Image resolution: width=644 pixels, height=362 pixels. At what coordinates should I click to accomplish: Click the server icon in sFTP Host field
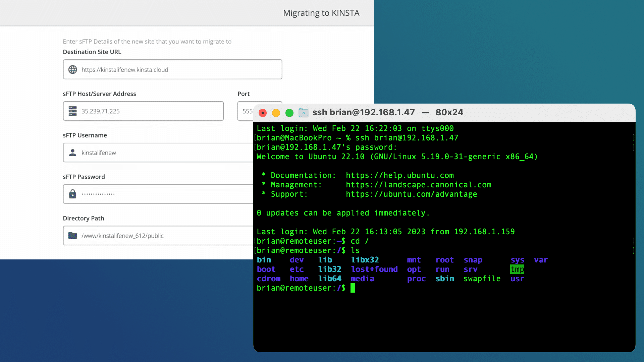click(x=72, y=111)
